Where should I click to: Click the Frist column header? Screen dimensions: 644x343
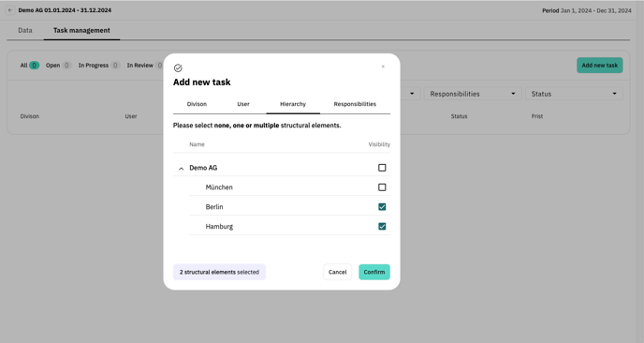(536, 116)
